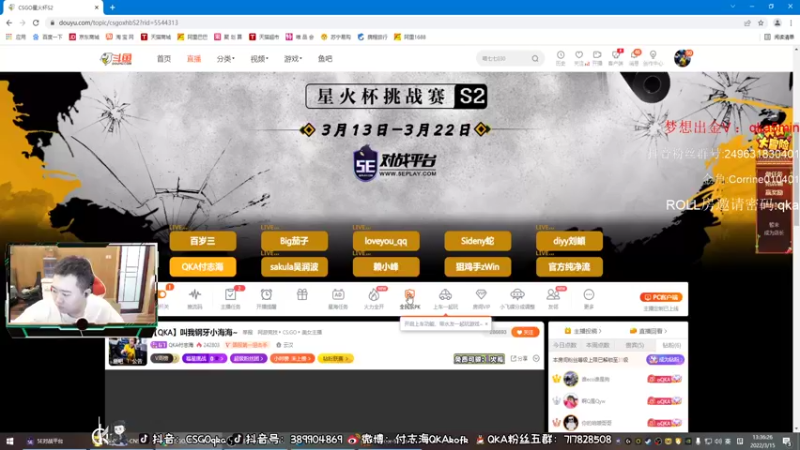Click the 分享 share link
This screenshot has height=450, width=800.
click(x=519, y=359)
